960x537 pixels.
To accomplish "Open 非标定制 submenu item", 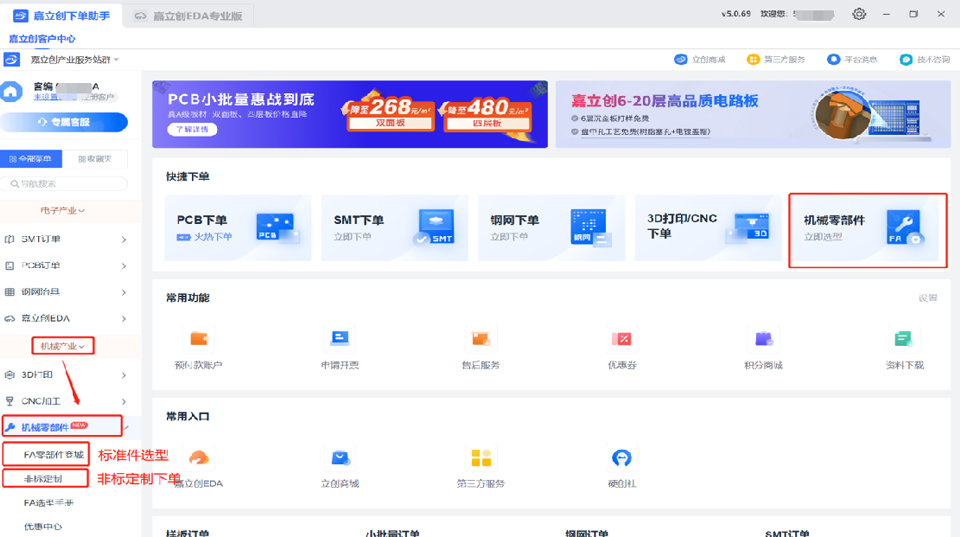I will point(45,478).
